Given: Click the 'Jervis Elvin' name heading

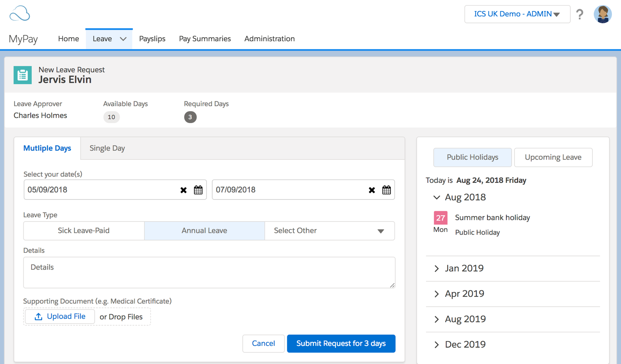Looking at the screenshot, I should [65, 80].
